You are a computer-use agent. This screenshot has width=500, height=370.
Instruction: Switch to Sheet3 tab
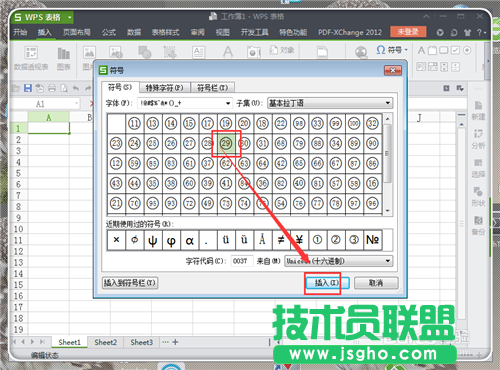click(x=142, y=342)
